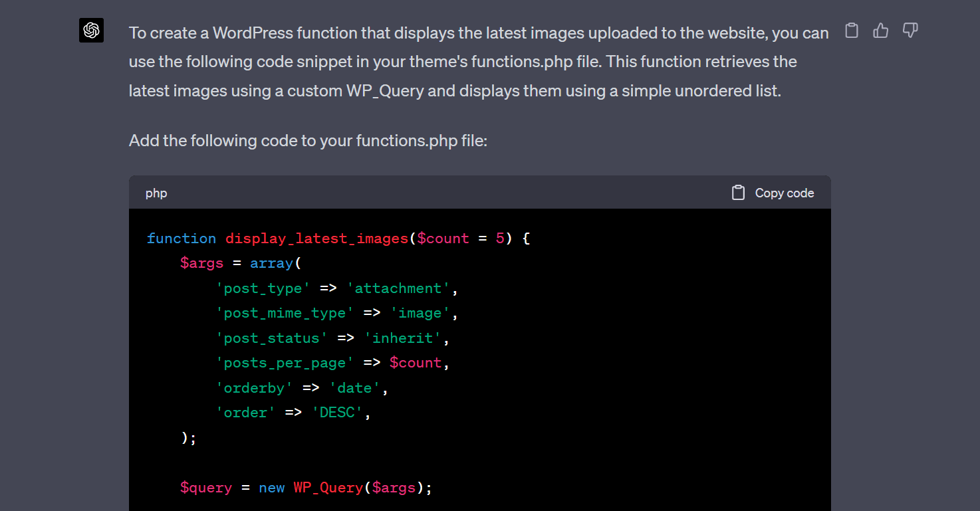980x511 pixels.
Task: Click the Copy code button
Action: click(x=784, y=193)
